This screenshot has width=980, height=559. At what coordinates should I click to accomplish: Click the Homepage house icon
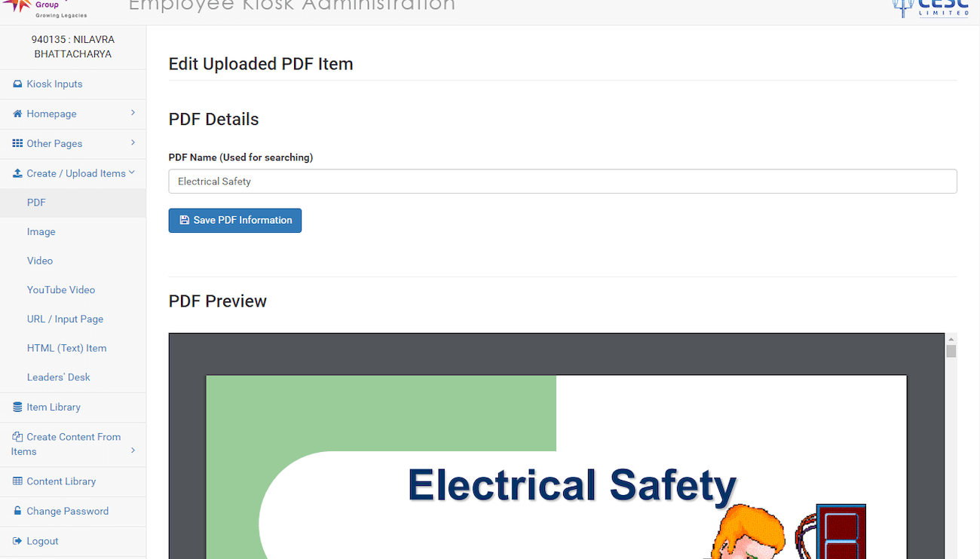point(17,114)
